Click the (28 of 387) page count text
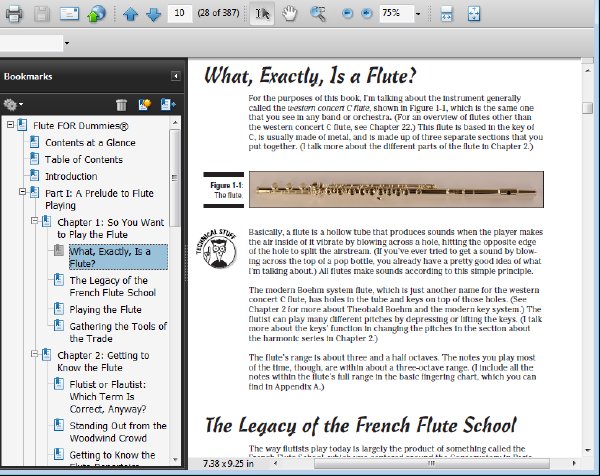 click(x=218, y=13)
